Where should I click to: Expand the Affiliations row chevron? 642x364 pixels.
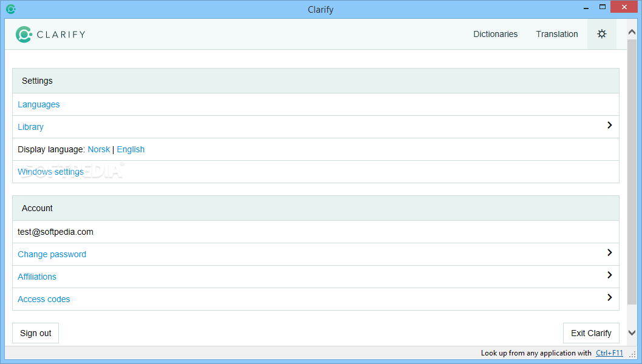[x=609, y=275]
